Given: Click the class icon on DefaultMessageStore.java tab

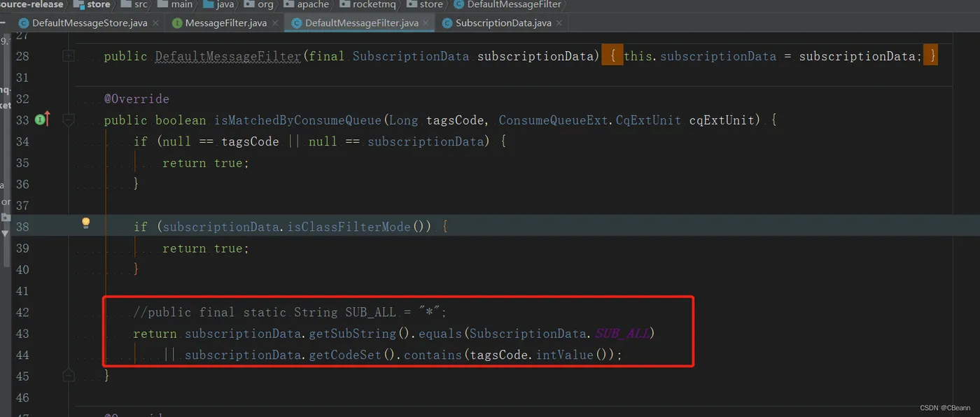Looking at the screenshot, I should coord(24,23).
